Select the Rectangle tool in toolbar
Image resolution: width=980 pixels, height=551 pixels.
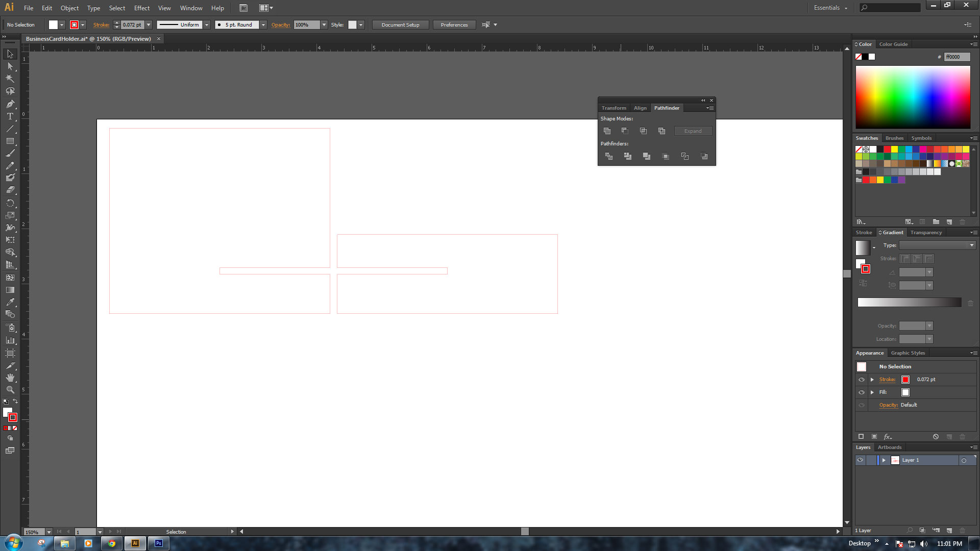pos(10,140)
